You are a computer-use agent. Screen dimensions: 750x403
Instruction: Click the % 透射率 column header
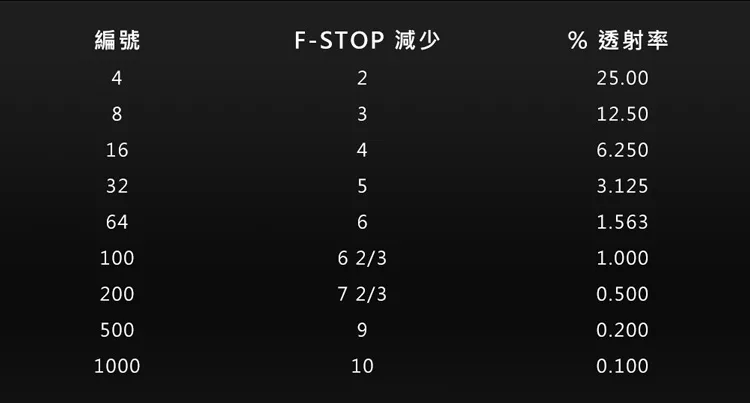click(x=619, y=42)
